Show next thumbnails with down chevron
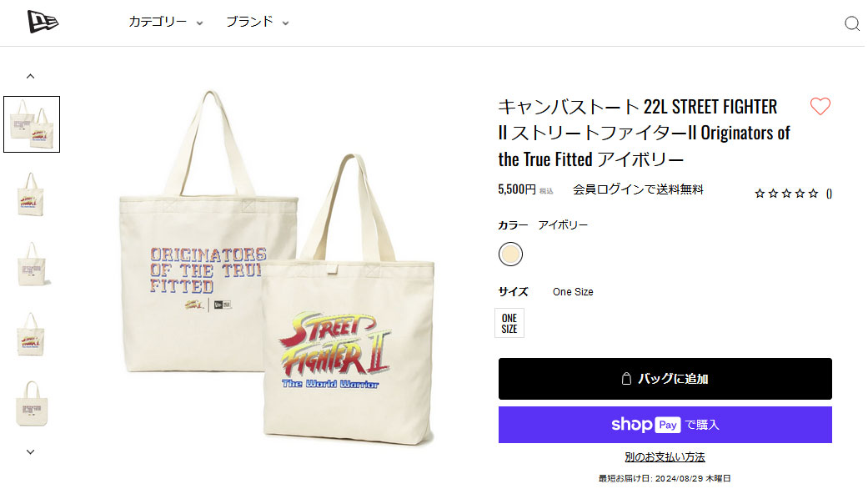 (31, 452)
